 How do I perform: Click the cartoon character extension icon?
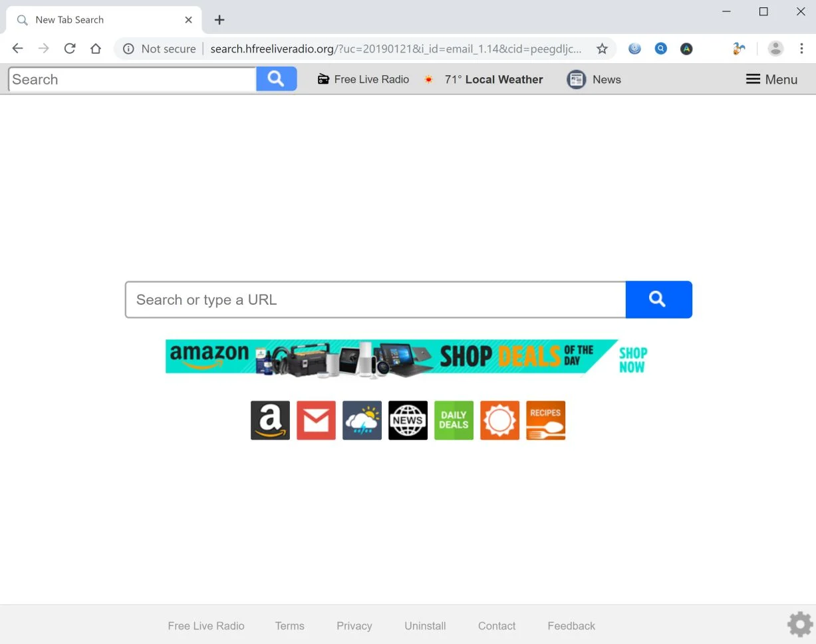[x=738, y=49]
